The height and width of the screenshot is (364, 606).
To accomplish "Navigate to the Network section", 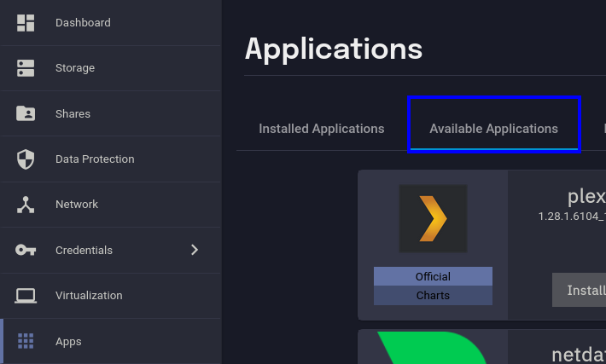I will coord(111,205).
